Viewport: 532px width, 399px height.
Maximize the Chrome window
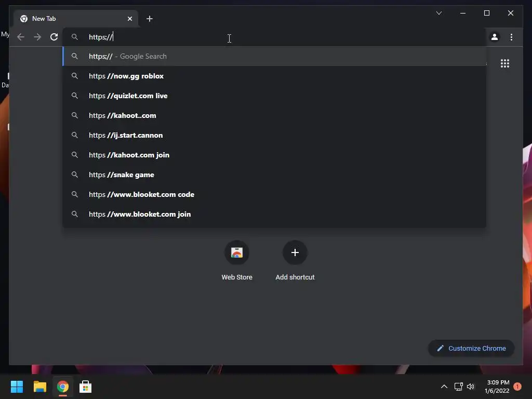pyautogui.click(x=486, y=13)
